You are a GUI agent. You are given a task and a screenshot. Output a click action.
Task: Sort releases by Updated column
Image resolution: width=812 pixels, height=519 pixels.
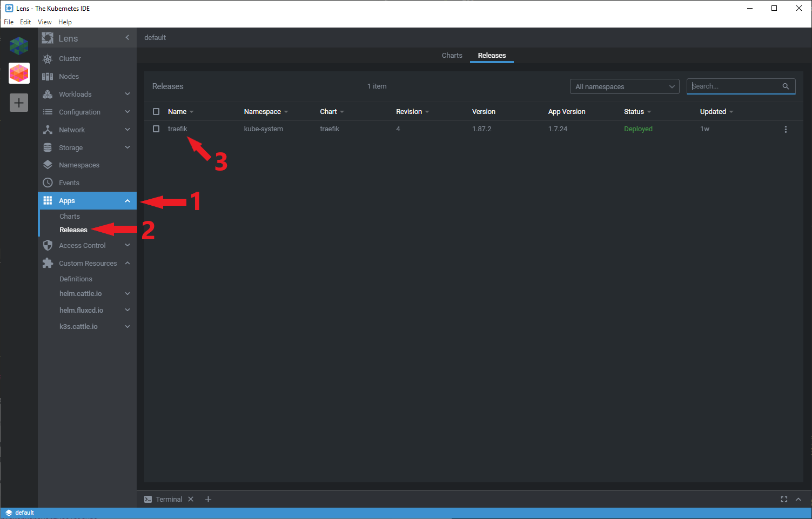point(716,112)
